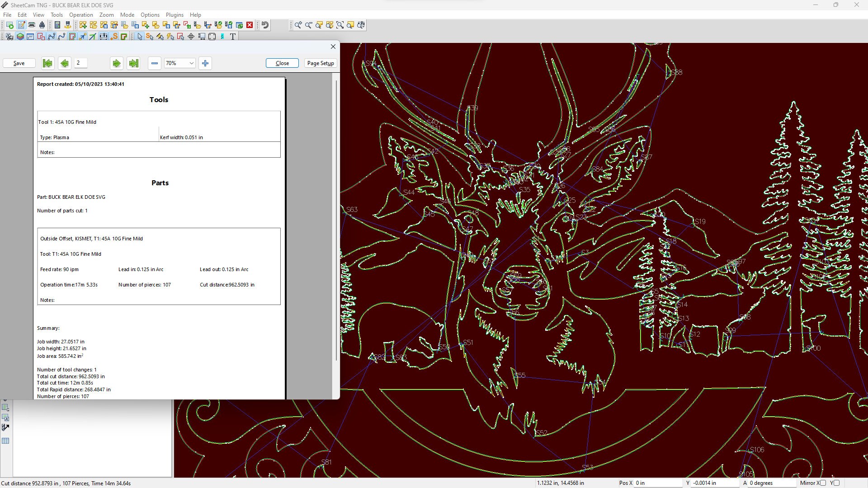Image resolution: width=868 pixels, height=488 pixels.
Task: Click the layers icon on the second toolbar
Action: pos(20,37)
